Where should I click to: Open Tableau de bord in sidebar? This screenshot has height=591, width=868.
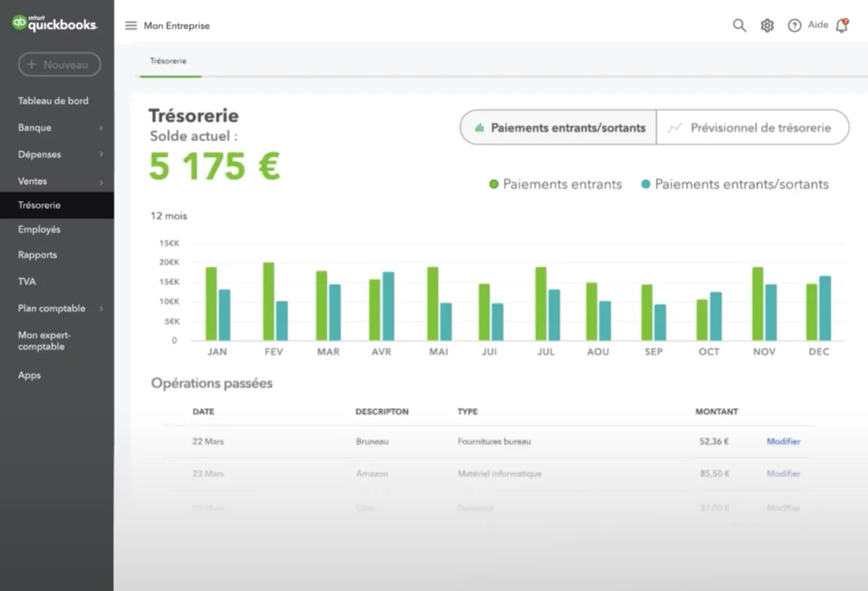pos(54,101)
